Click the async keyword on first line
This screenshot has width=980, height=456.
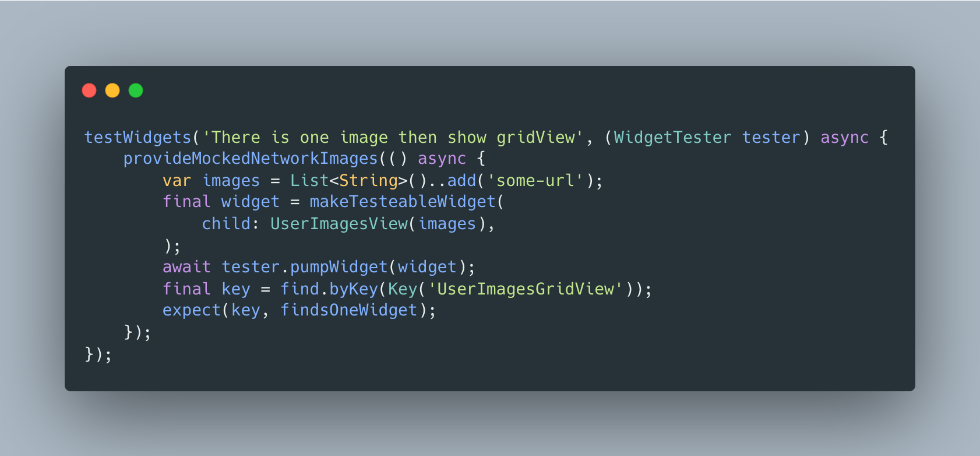(x=844, y=138)
